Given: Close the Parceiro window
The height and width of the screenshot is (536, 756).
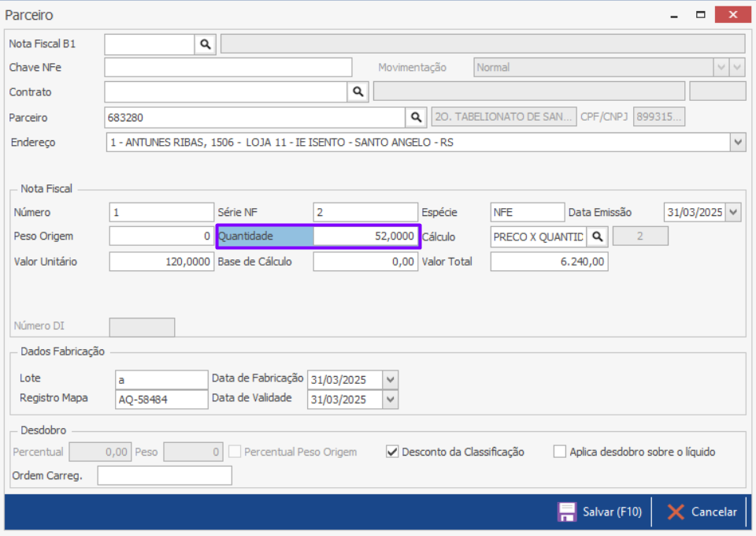Looking at the screenshot, I should pyautogui.click(x=732, y=14).
